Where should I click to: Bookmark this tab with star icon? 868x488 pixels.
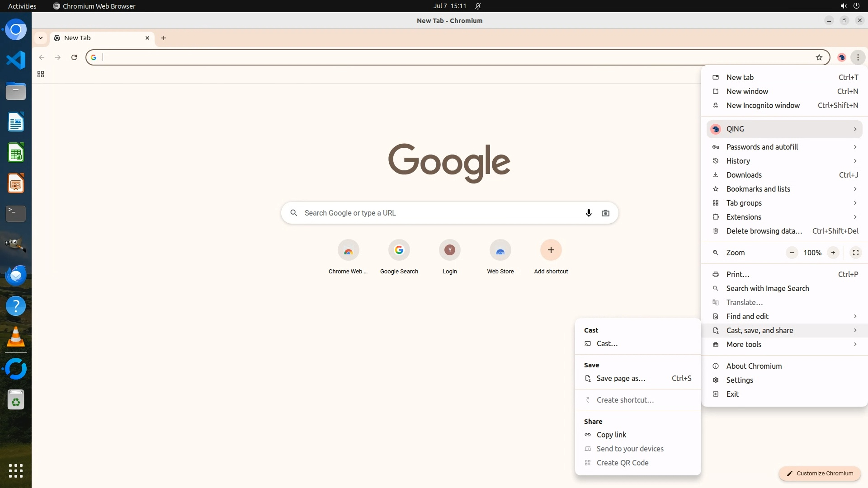[x=819, y=57]
